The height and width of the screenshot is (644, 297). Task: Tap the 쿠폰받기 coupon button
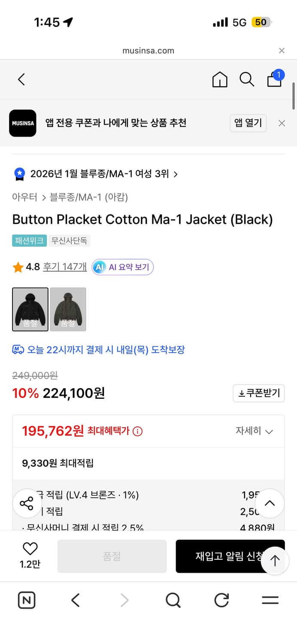point(259,393)
